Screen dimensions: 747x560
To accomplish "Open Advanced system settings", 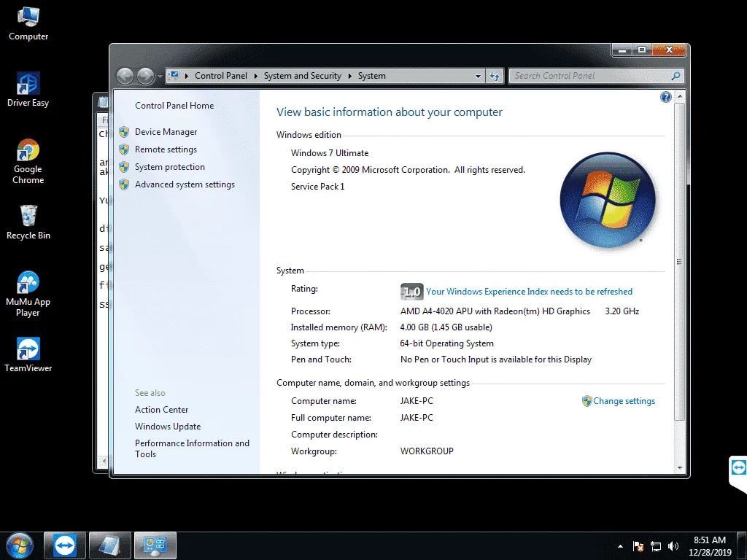I will coord(185,184).
